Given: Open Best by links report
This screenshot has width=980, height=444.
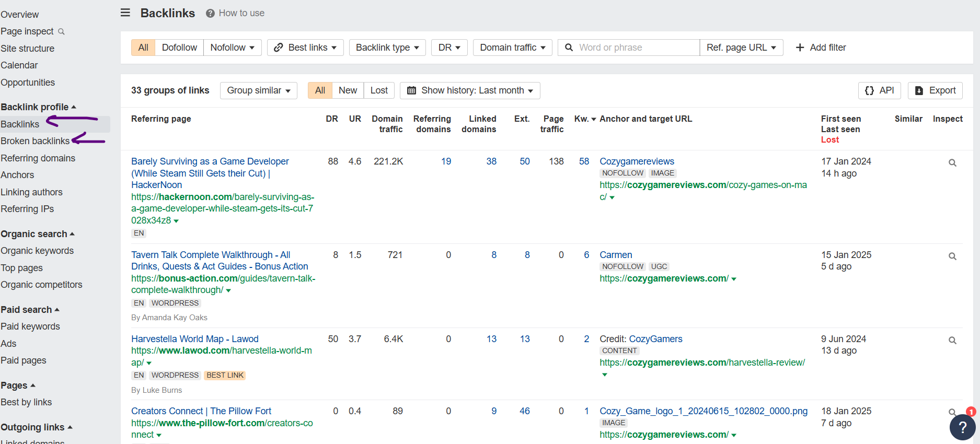Looking at the screenshot, I should tap(26, 402).
